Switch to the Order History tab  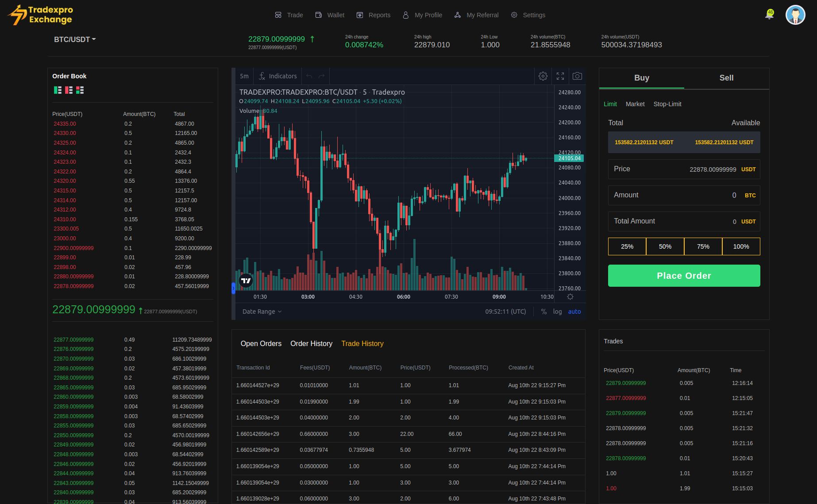(x=311, y=344)
